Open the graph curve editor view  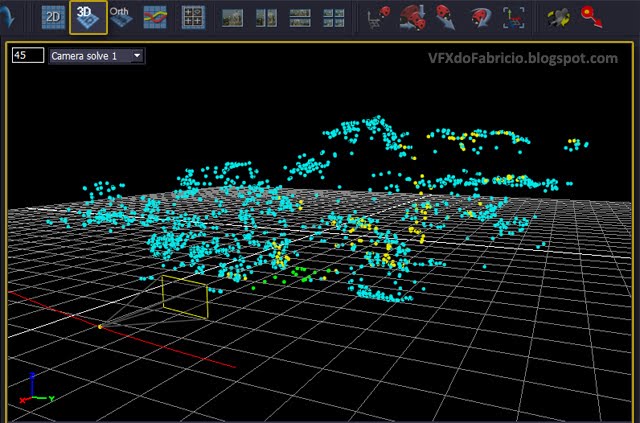point(156,18)
